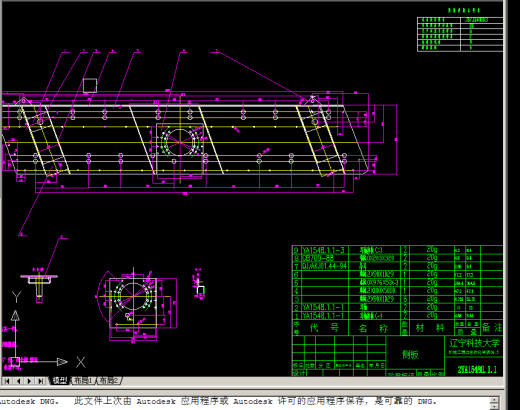This screenshot has width=520, height=410.
Task: Select the cyan line on the side plate
Action: [173, 106]
